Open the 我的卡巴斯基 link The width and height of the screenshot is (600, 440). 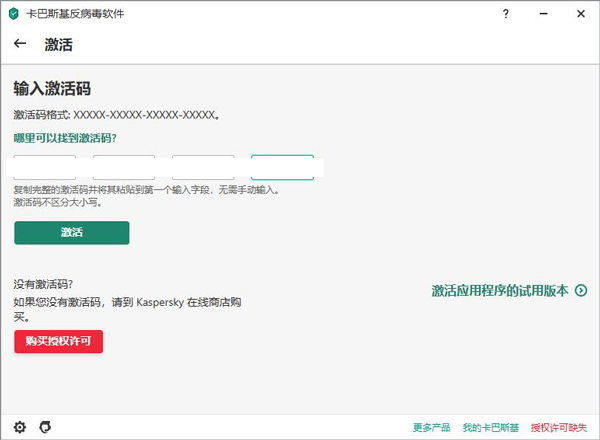[491, 427]
